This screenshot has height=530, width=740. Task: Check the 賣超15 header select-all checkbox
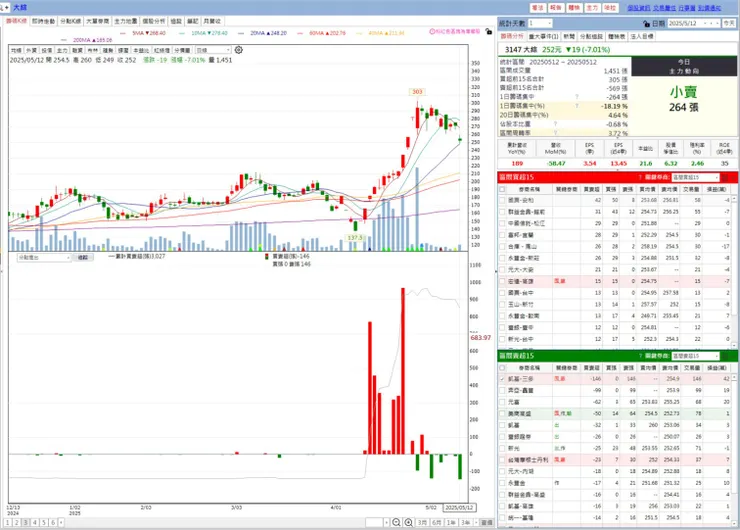click(x=502, y=368)
